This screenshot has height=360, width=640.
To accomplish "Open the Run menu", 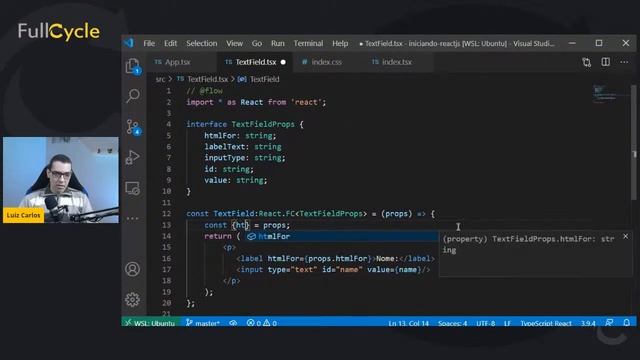I will [x=278, y=43].
